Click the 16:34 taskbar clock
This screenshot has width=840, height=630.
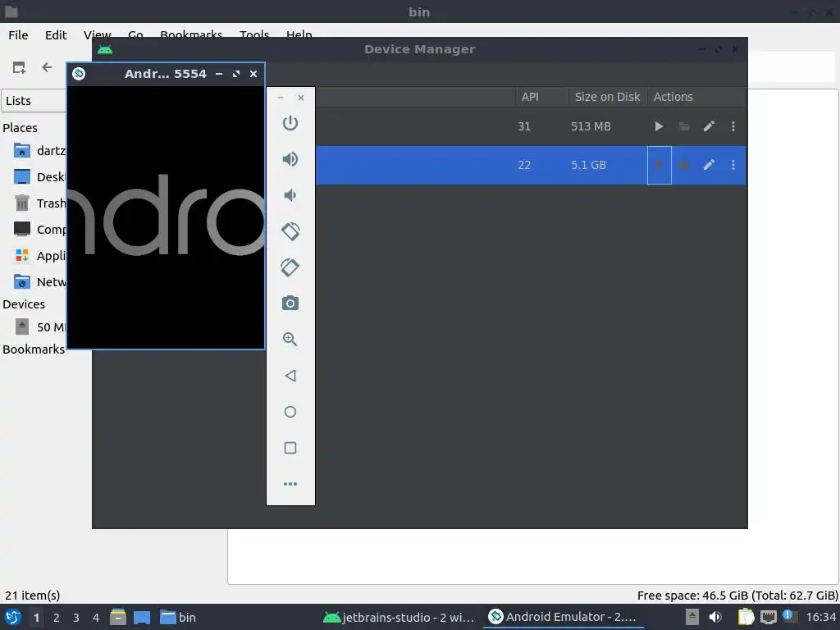point(820,617)
